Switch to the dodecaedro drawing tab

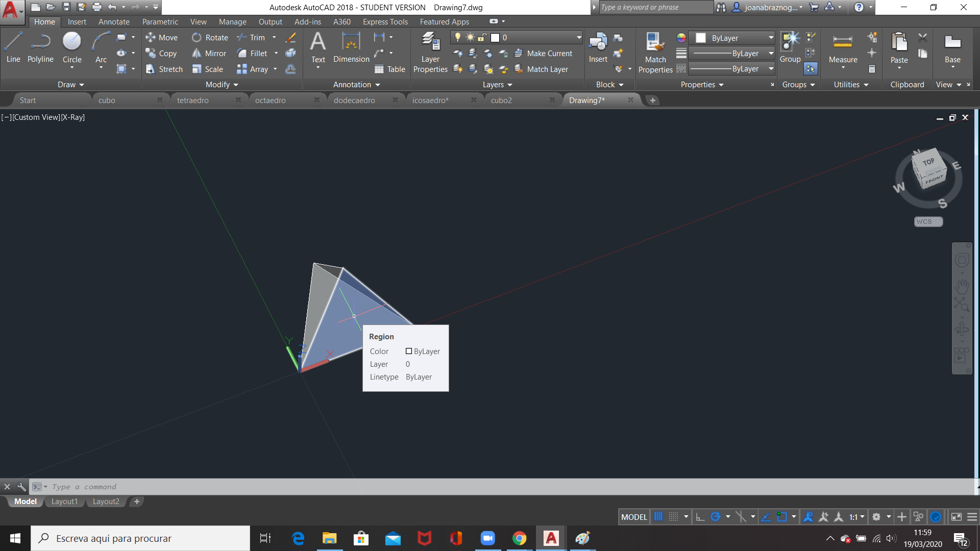click(354, 100)
